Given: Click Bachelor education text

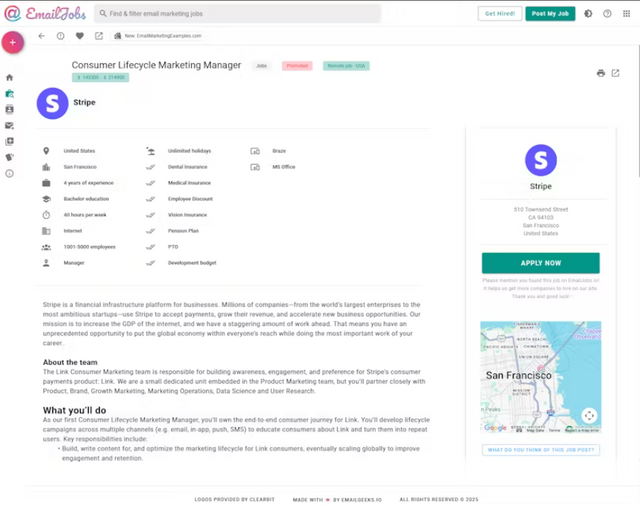Looking at the screenshot, I should pyautogui.click(x=86, y=199).
